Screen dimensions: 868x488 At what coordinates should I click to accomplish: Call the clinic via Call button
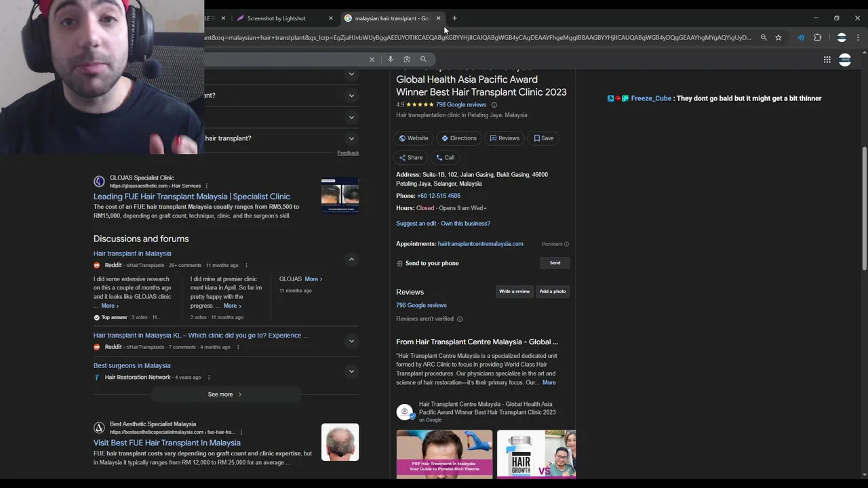click(446, 158)
